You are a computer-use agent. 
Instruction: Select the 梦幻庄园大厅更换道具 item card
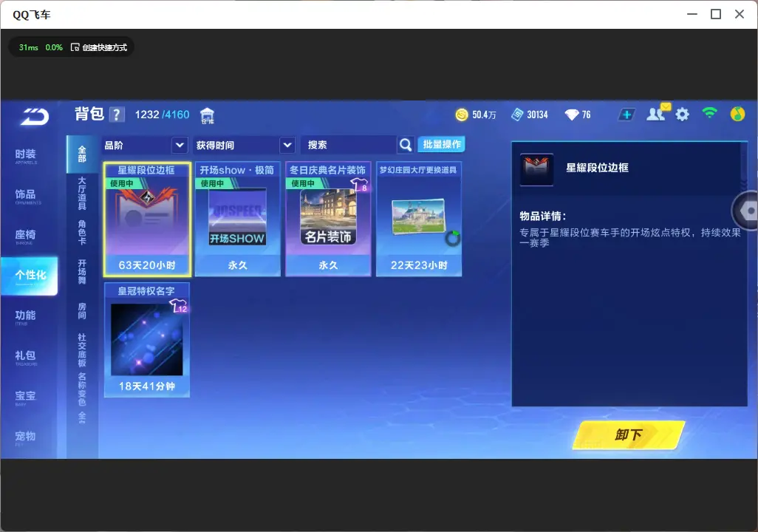(x=419, y=219)
